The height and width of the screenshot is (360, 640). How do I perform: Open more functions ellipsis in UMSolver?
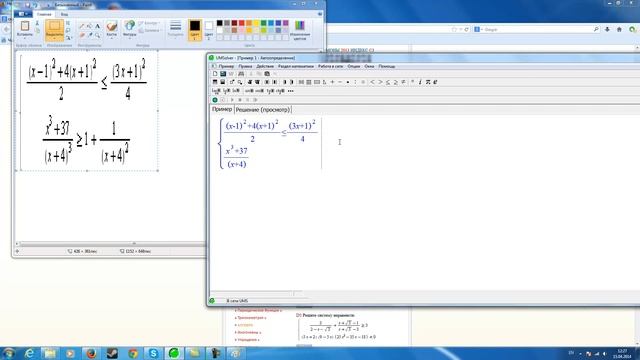click(291, 91)
